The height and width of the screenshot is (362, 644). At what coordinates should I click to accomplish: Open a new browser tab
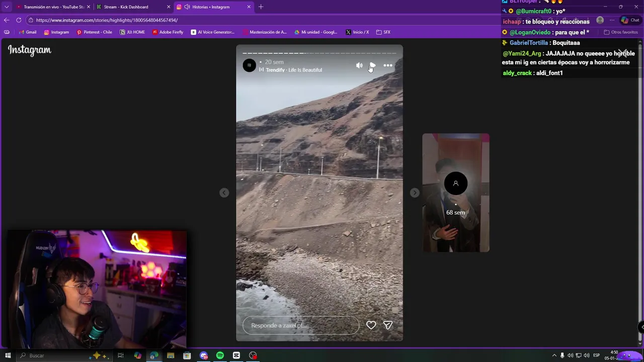pyautogui.click(x=261, y=7)
